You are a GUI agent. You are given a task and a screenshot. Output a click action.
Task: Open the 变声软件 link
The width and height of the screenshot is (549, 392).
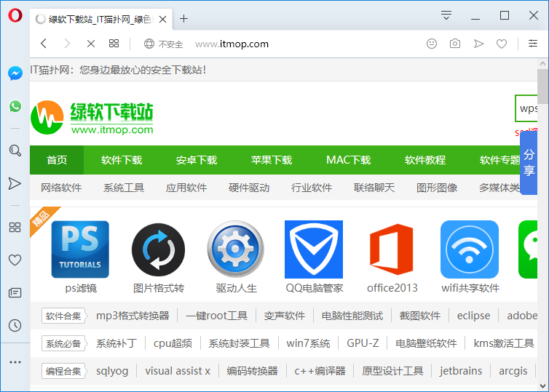coord(284,316)
